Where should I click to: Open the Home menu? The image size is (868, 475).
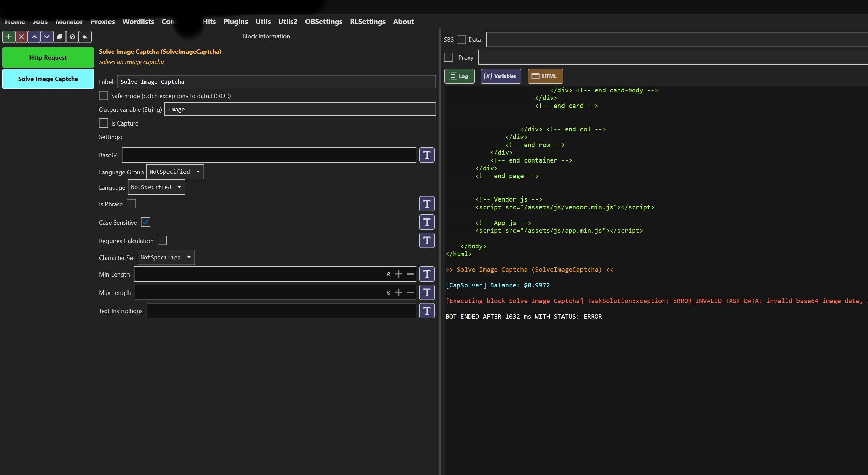pos(15,22)
